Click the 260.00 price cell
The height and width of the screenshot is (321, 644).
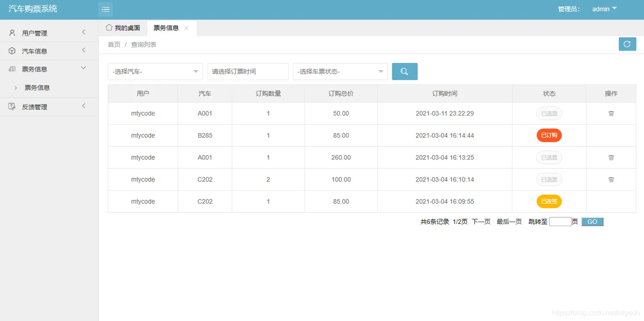point(341,158)
